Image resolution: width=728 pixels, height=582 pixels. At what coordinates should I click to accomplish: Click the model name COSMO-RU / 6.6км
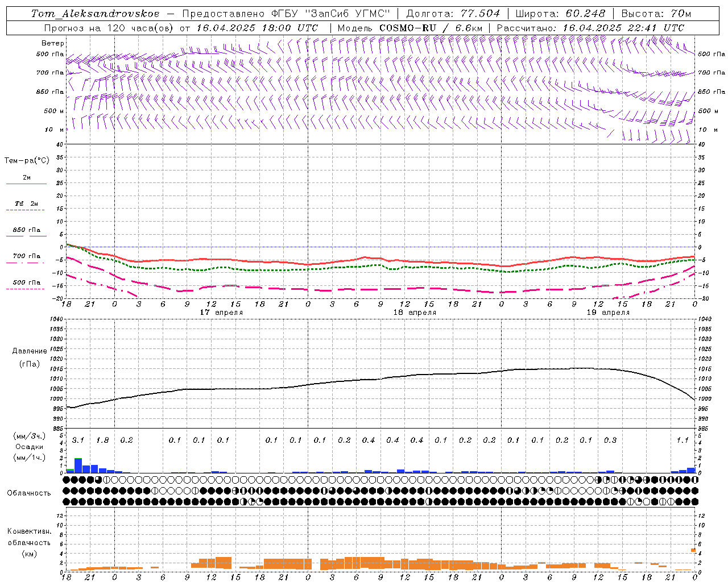[431, 28]
